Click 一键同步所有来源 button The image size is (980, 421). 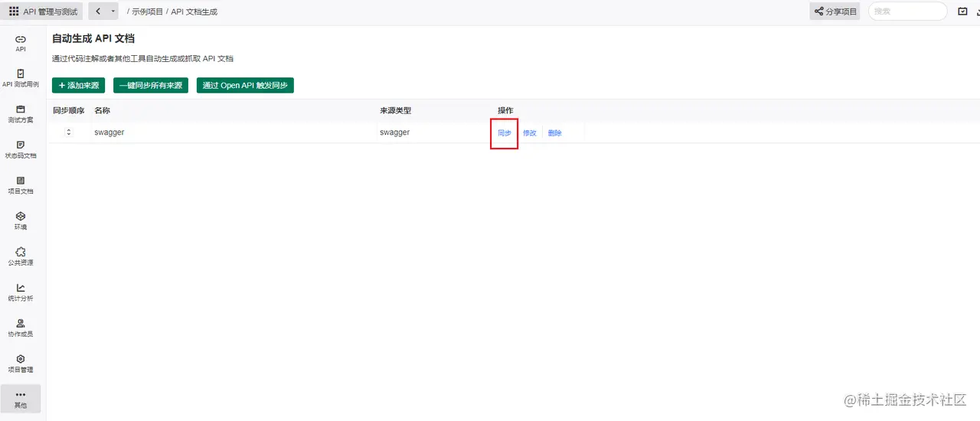coord(151,86)
